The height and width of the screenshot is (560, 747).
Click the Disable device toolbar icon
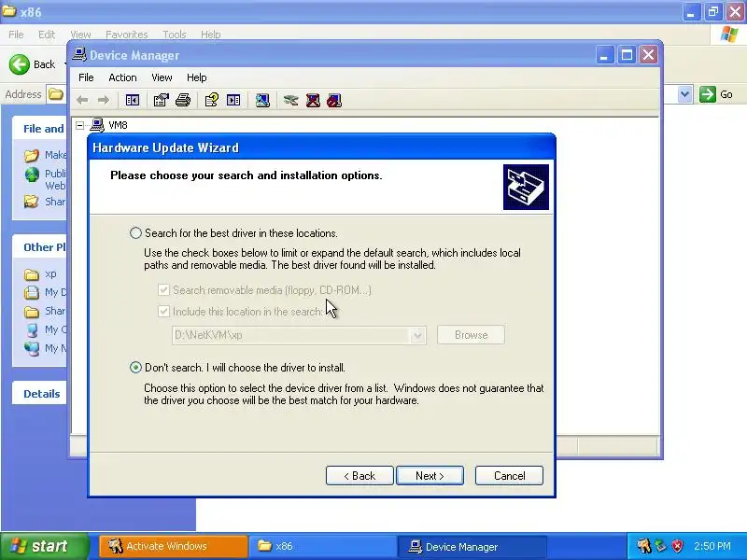pos(334,100)
